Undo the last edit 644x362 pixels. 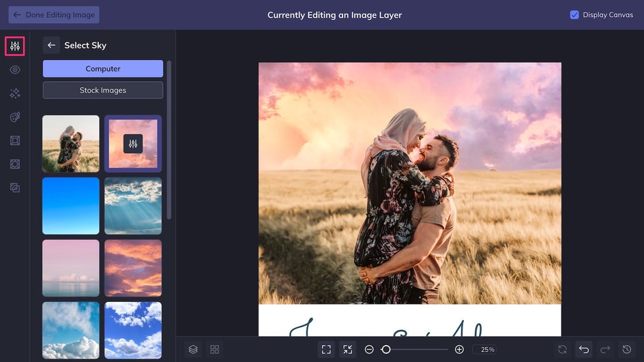click(584, 349)
